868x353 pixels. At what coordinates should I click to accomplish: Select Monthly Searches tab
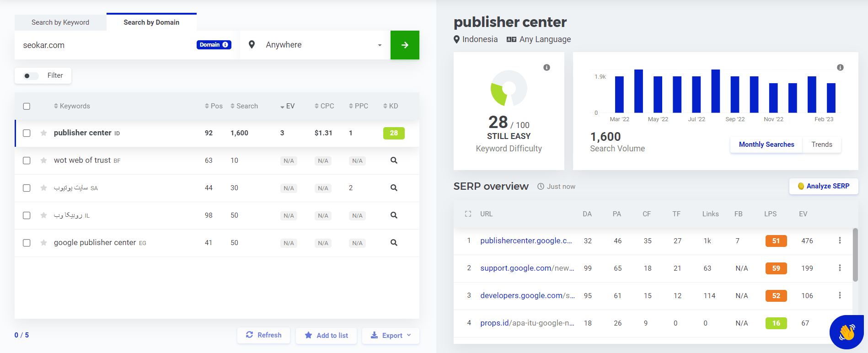pos(766,144)
